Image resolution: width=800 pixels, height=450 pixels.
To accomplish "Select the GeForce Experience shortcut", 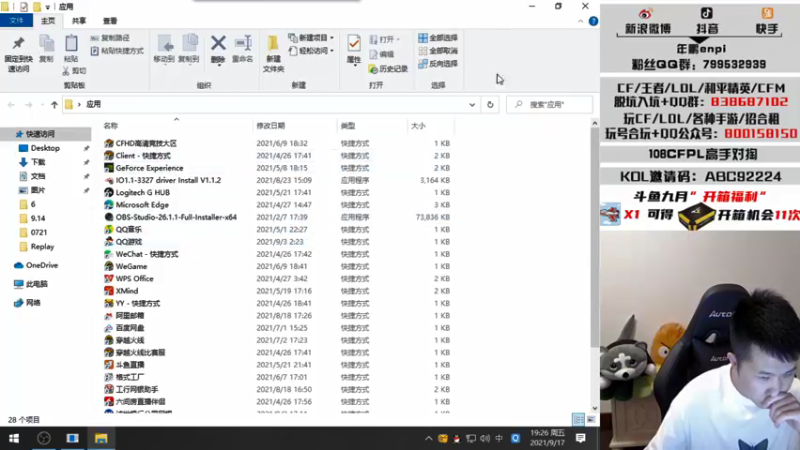I will tap(149, 168).
